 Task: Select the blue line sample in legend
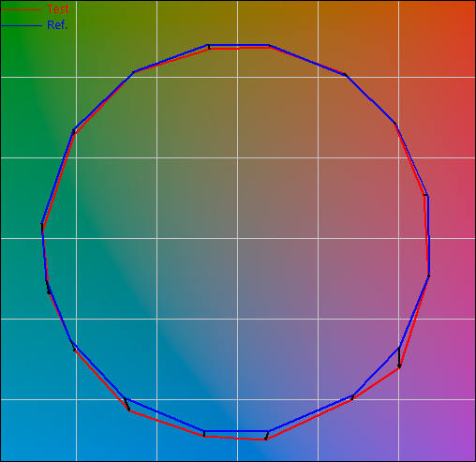22,25
